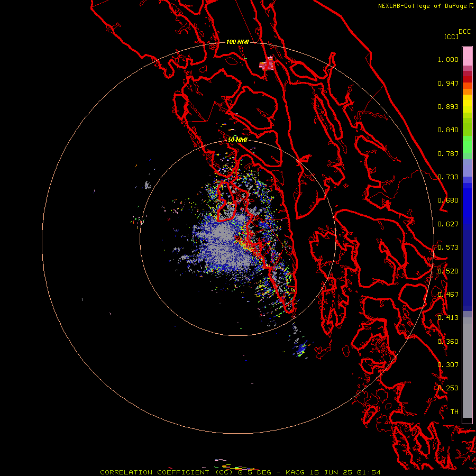The width and height of the screenshot is (476, 476).
Task: Click the 0.627 scale value
Action: point(448,224)
